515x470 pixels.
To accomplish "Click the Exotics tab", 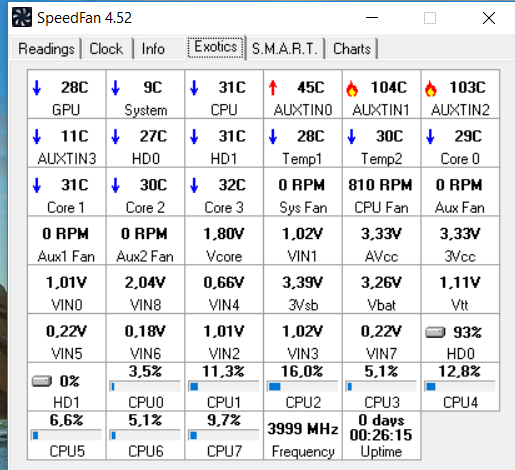I will click(x=216, y=47).
